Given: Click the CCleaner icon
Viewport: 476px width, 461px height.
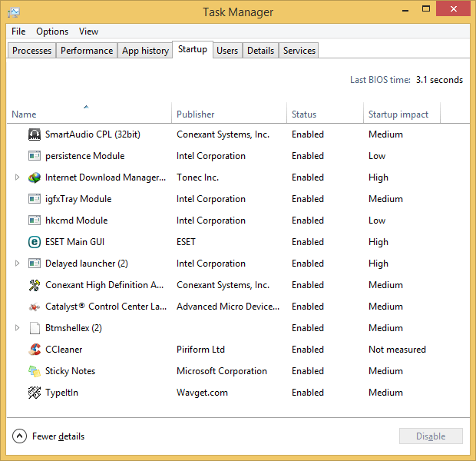Looking at the screenshot, I should [35, 350].
